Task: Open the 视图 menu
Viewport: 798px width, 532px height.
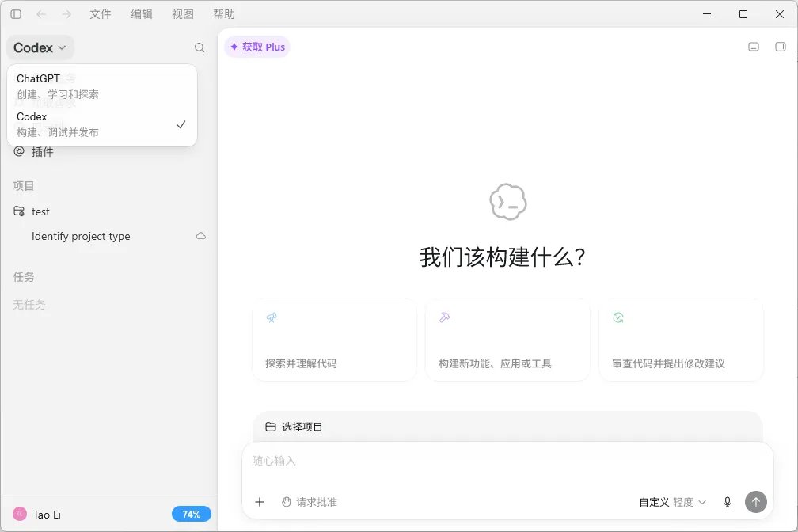Action: (x=183, y=14)
